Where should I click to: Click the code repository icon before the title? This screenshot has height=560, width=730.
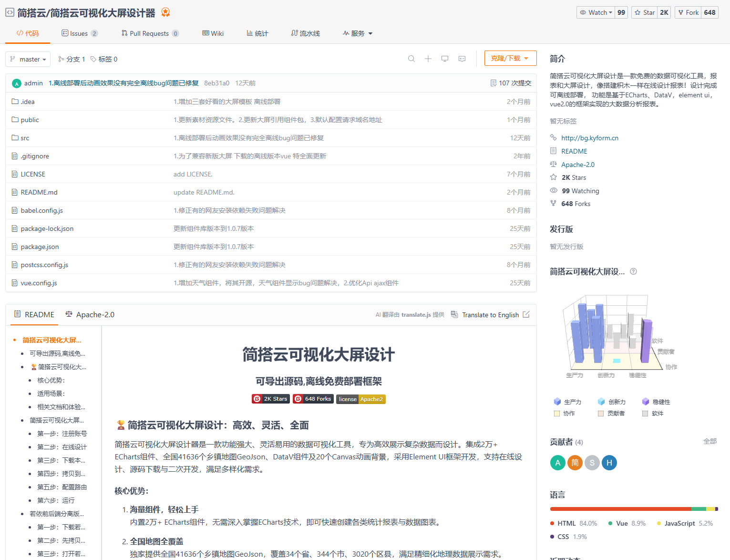coord(10,12)
